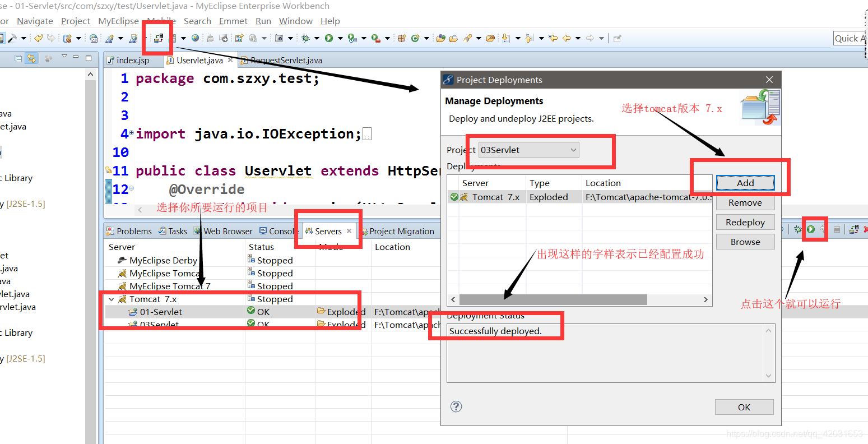
Task: Click the Run with coverage toolbar icon
Action: tap(352, 38)
